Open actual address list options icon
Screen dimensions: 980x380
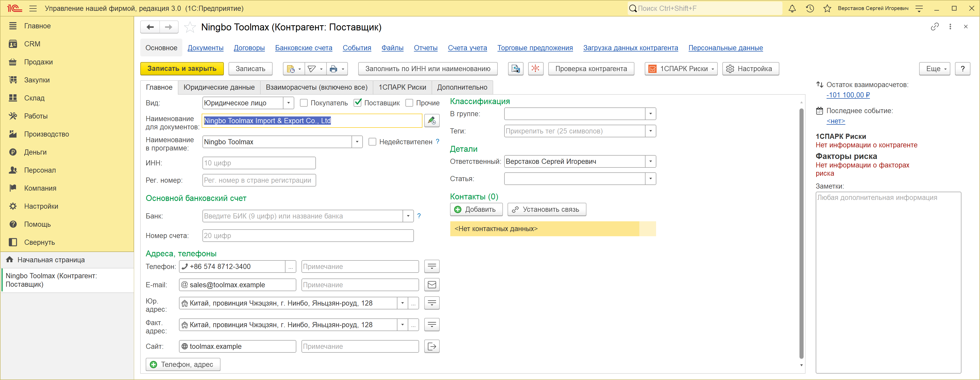click(x=431, y=325)
